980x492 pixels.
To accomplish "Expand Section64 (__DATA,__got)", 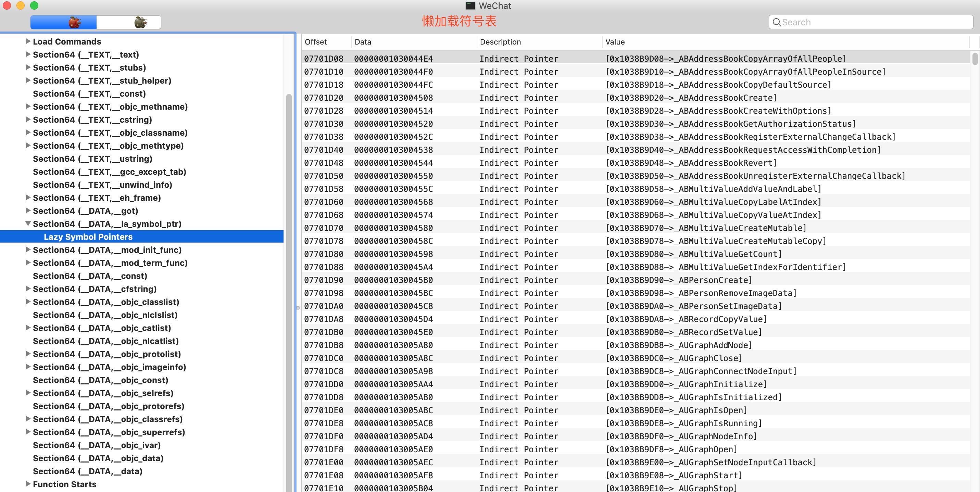I will [28, 210].
